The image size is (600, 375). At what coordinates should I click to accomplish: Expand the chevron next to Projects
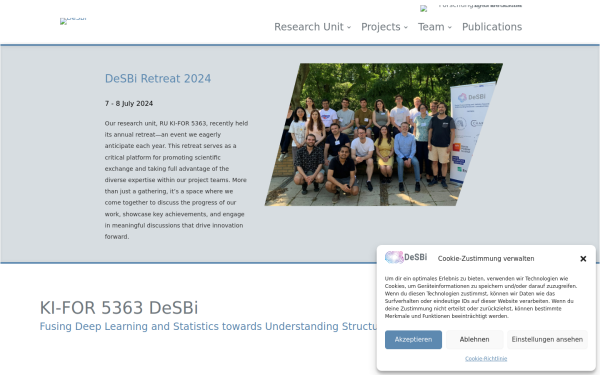pyautogui.click(x=406, y=28)
